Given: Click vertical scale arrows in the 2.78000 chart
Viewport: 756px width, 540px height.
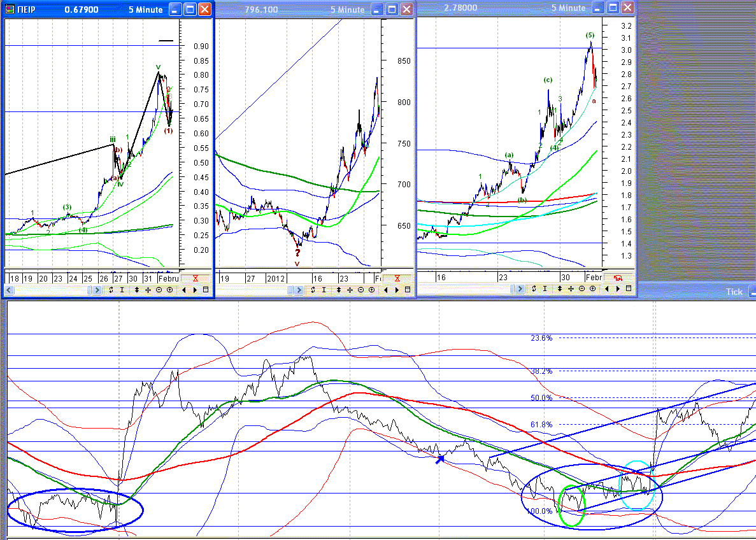Looking at the screenshot, I should coord(560,288).
